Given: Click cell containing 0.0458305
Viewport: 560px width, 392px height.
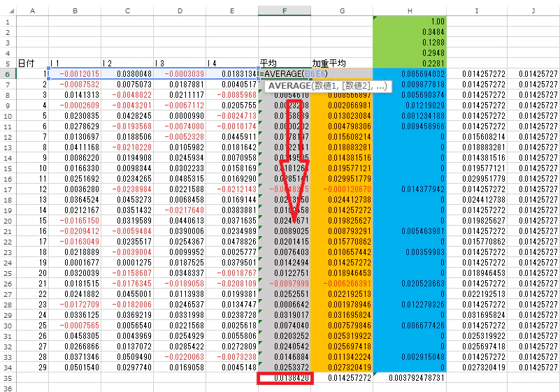Looking at the screenshot, I should click(x=75, y=336).
